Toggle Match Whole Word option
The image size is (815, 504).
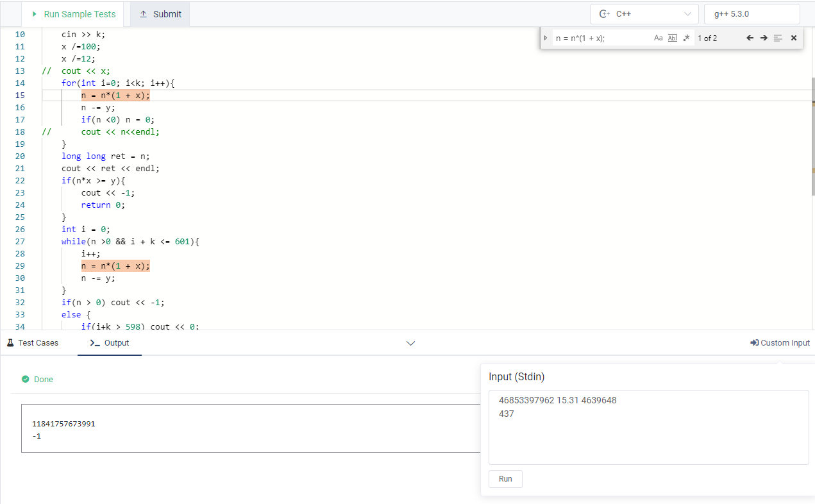point(673,38)
